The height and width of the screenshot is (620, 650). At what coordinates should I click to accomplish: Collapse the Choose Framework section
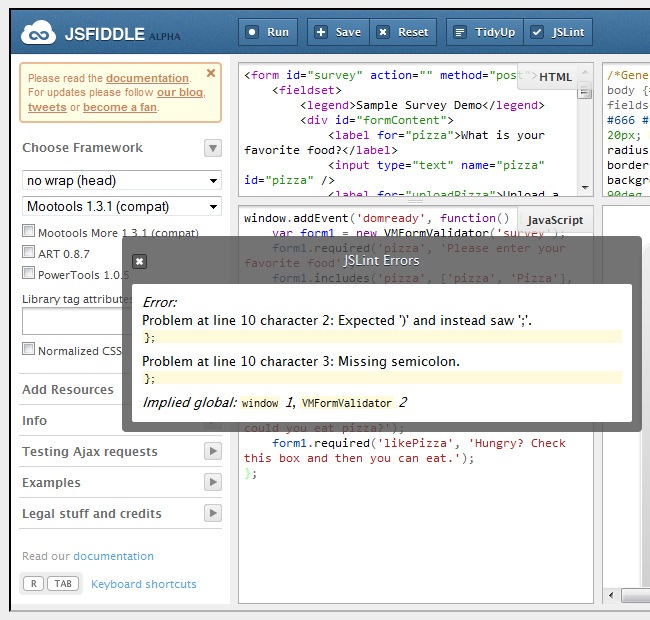click(x=212, y=148)
